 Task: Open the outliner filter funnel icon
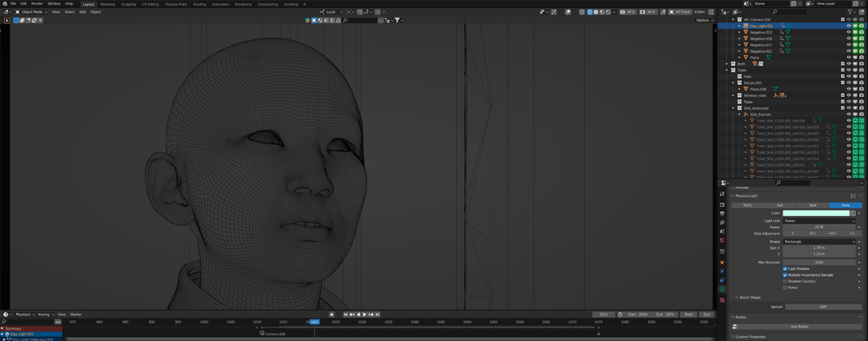[851, 12]
